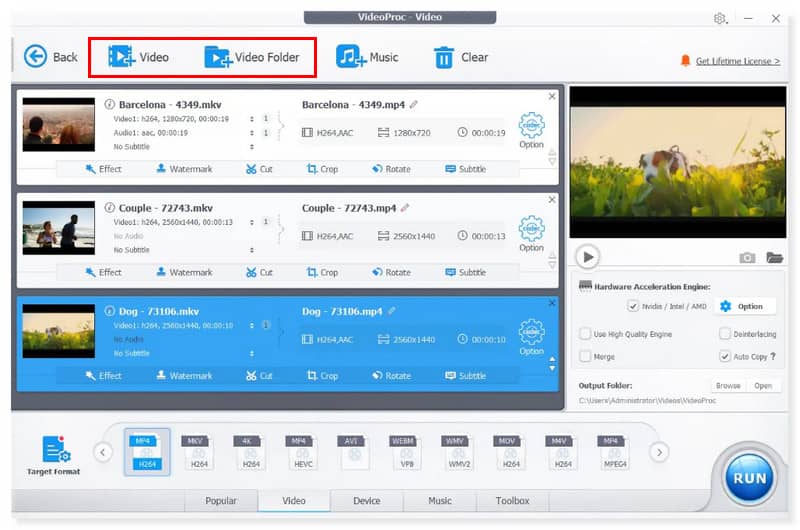The width and height of the screenshot is (800, 530).
Task: Open Get Lifetime License link
Action: 738,61
